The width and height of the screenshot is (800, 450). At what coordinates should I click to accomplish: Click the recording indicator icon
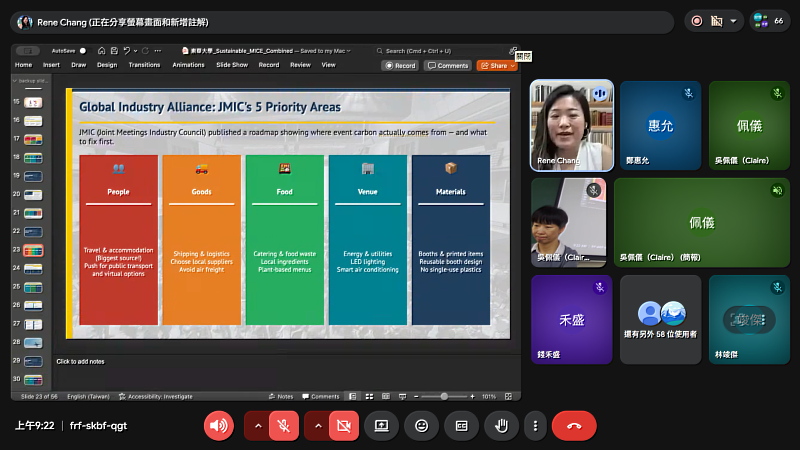pos(696,21)
